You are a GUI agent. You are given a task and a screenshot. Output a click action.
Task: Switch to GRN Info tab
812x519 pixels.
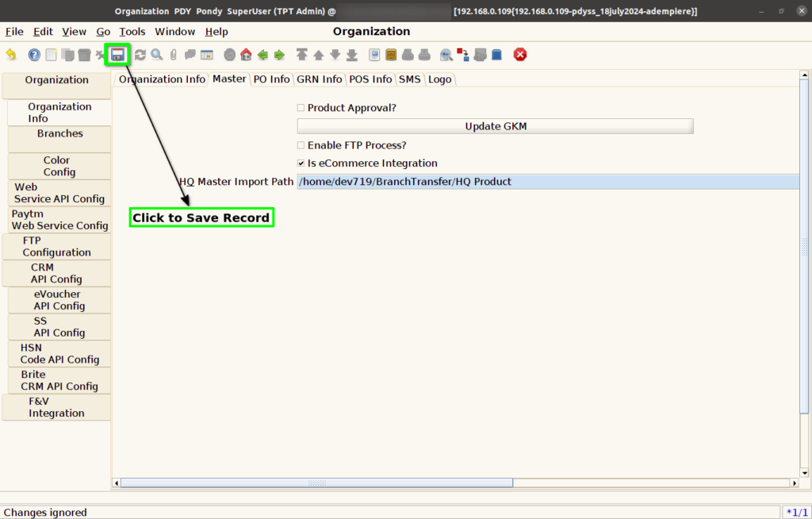pyautogui.click(x=319, y=79)
